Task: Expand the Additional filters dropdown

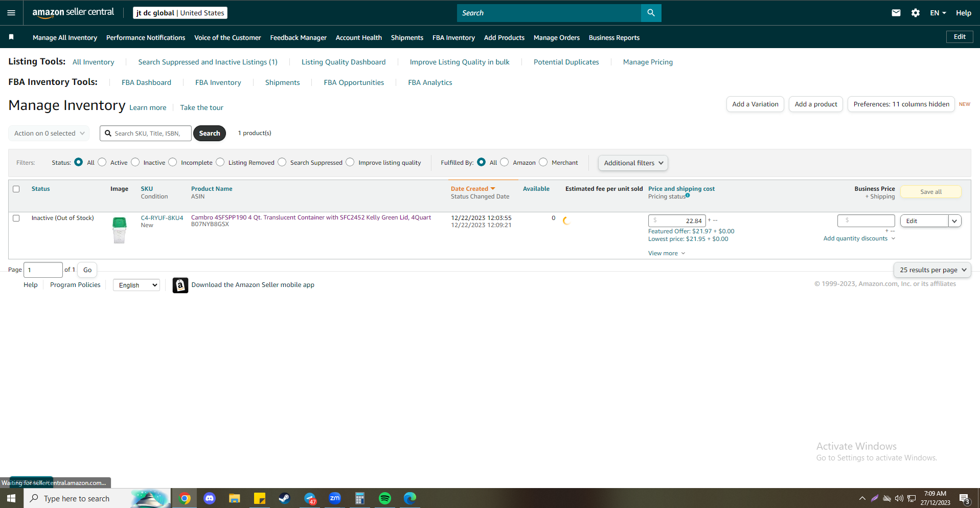Action: coord(633,163)
